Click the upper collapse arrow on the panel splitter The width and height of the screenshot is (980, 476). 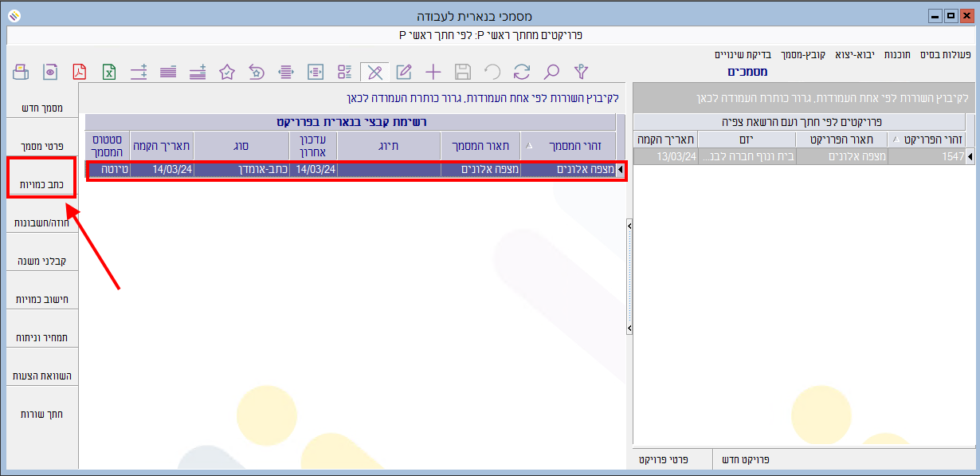629,226
